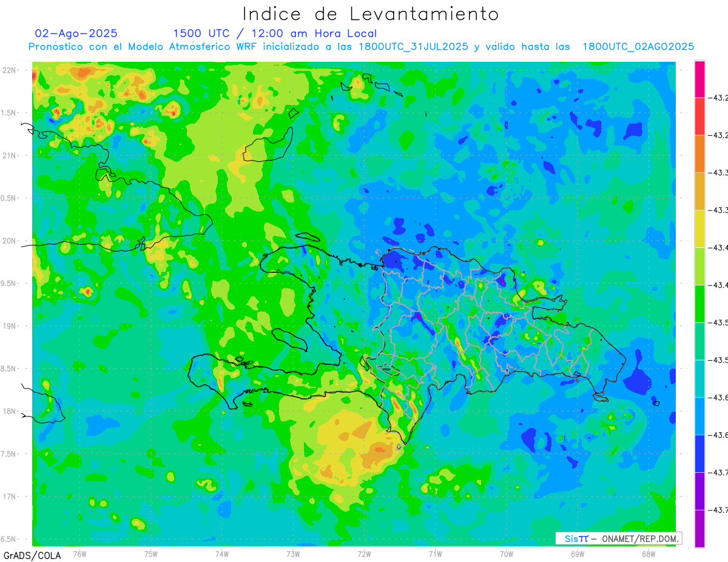Choose the yellow swatch in the color bar

point(699,229)
